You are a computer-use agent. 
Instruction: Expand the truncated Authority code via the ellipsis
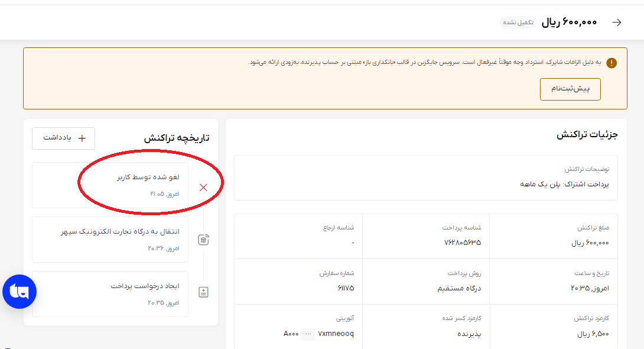pos(308,334)
